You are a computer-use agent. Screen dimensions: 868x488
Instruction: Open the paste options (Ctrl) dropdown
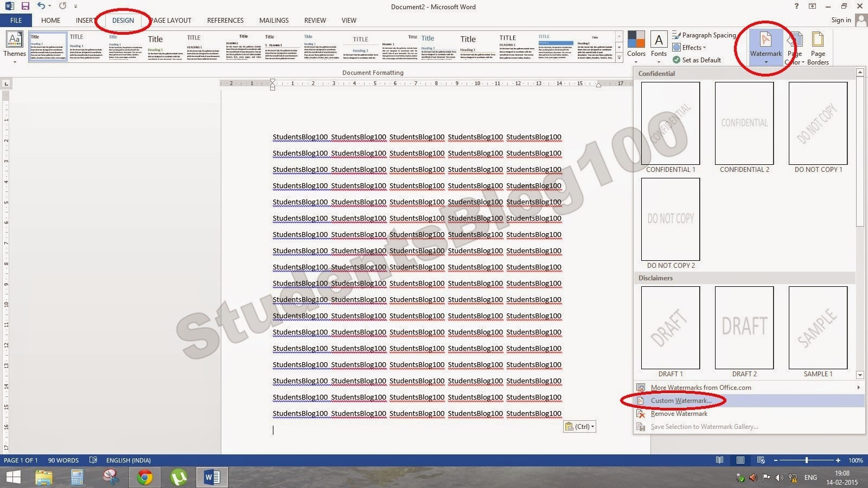[579, 426]
